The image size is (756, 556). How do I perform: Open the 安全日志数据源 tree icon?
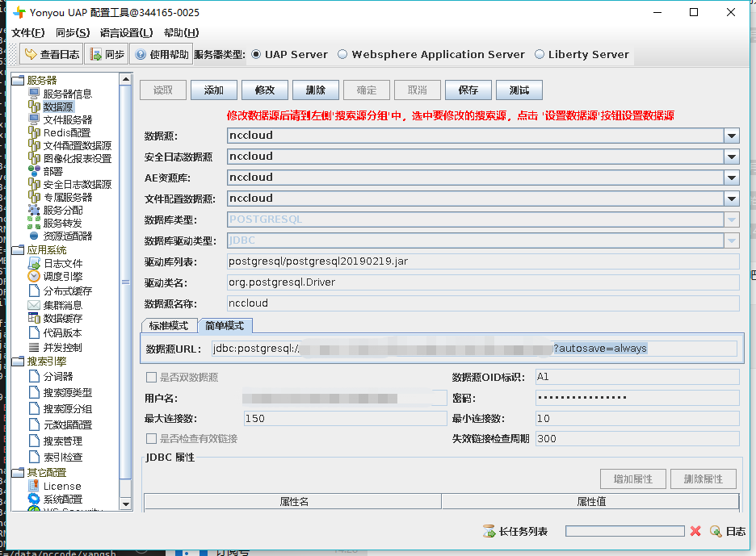pos(34,184)
